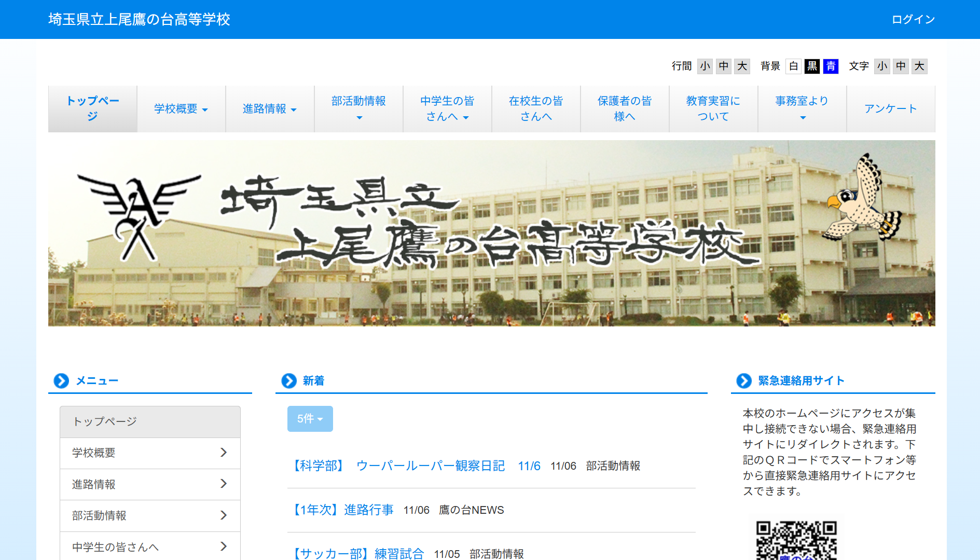Open the 5件 item count dropdown

(310, 419)
